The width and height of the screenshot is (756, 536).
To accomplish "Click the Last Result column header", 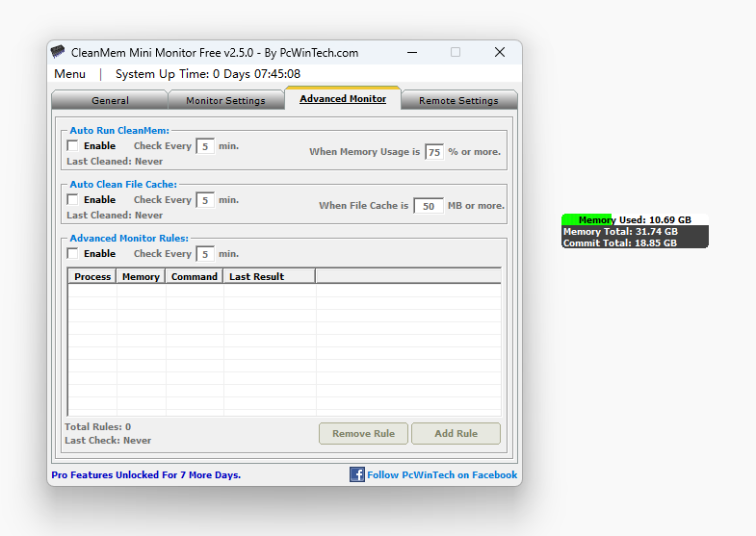I will point(256,276).
